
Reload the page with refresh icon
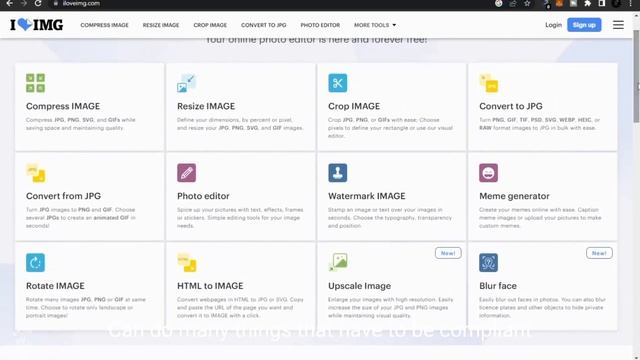point(38,3)
